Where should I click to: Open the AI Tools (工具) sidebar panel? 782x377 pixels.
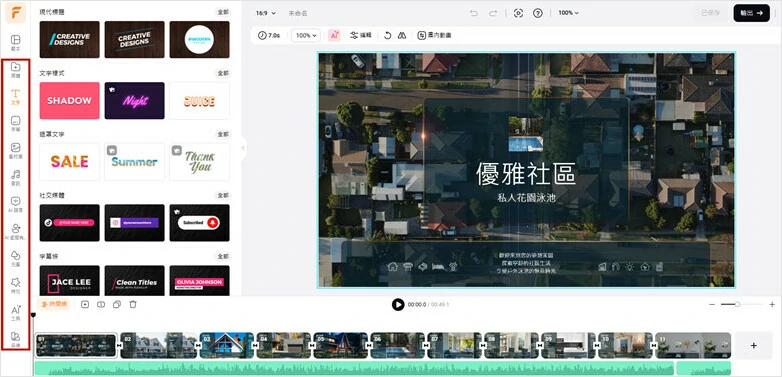16,312
